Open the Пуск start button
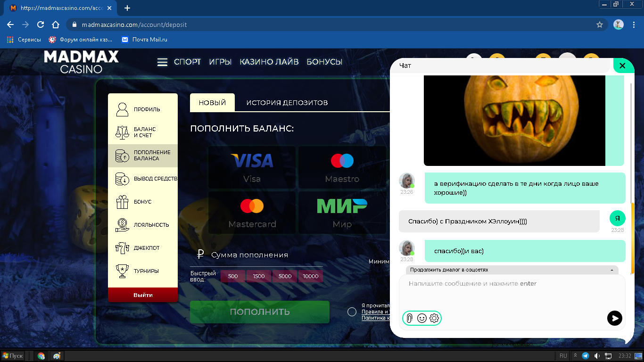Screen dimensions: 644x362 (x=13, y=356)
